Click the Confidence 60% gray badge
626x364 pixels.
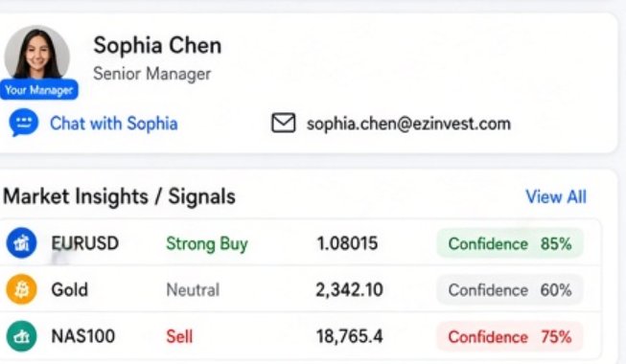pyautogui.click(x=510, y=289)
